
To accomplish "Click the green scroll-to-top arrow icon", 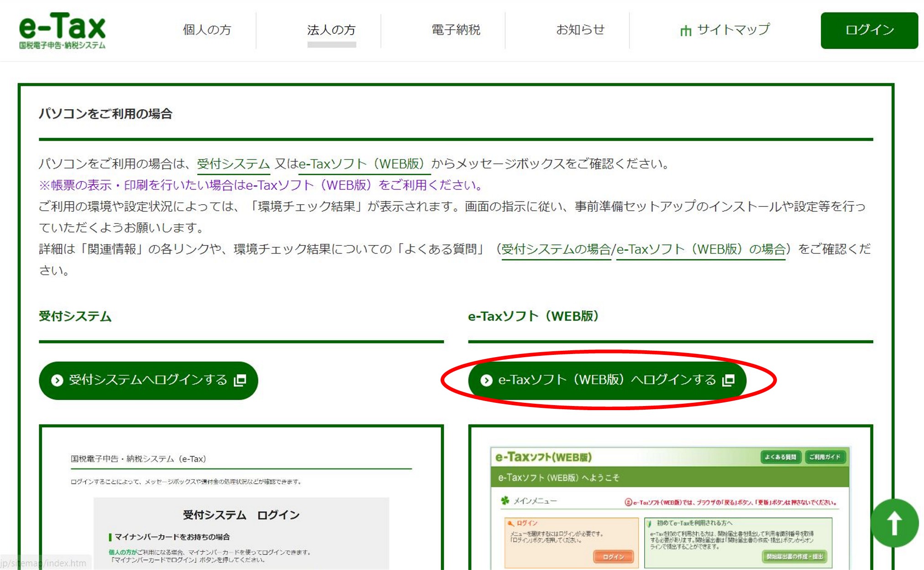I will pyautogui.click(x=895, y=524).
